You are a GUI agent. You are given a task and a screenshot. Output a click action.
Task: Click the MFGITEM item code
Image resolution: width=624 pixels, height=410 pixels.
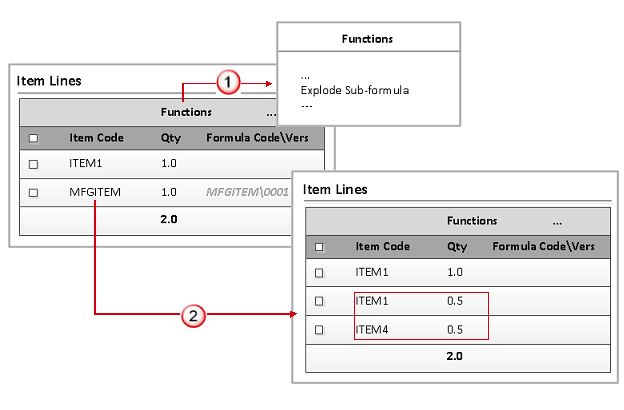pos(95,192)
